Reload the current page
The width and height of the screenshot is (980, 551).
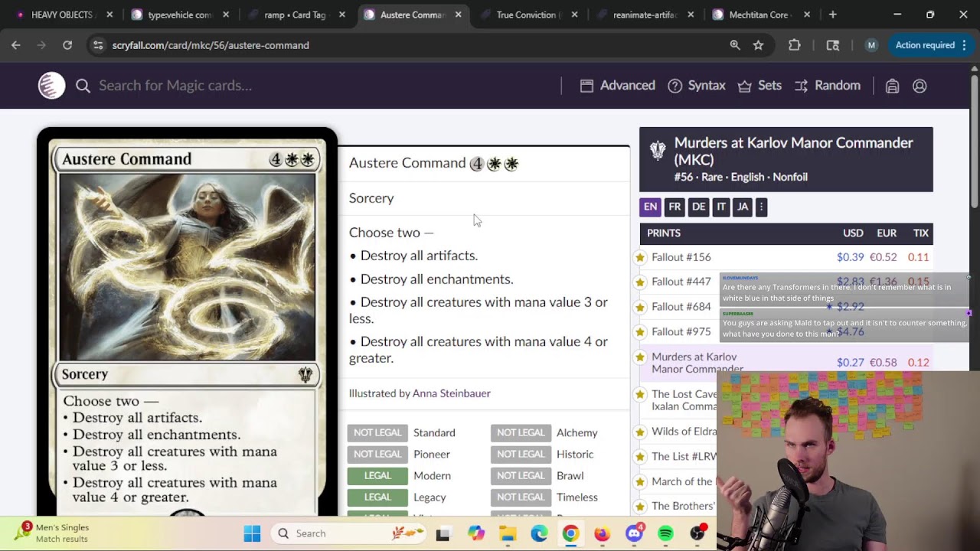(x=67, y=45)
